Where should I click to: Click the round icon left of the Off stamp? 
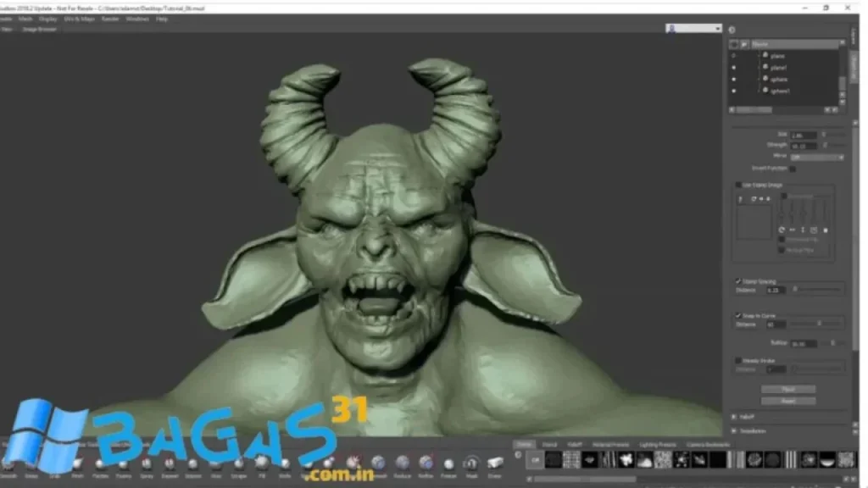(518, 455)
